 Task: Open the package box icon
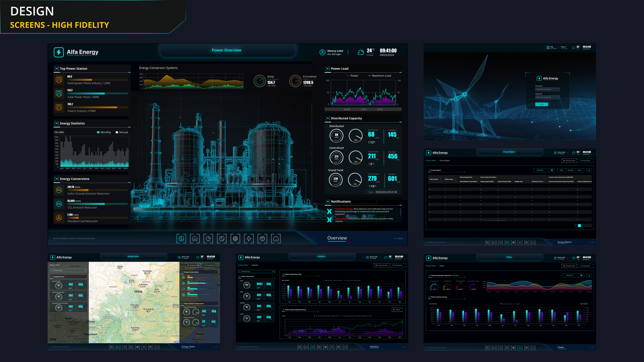(x=262, y=239)
